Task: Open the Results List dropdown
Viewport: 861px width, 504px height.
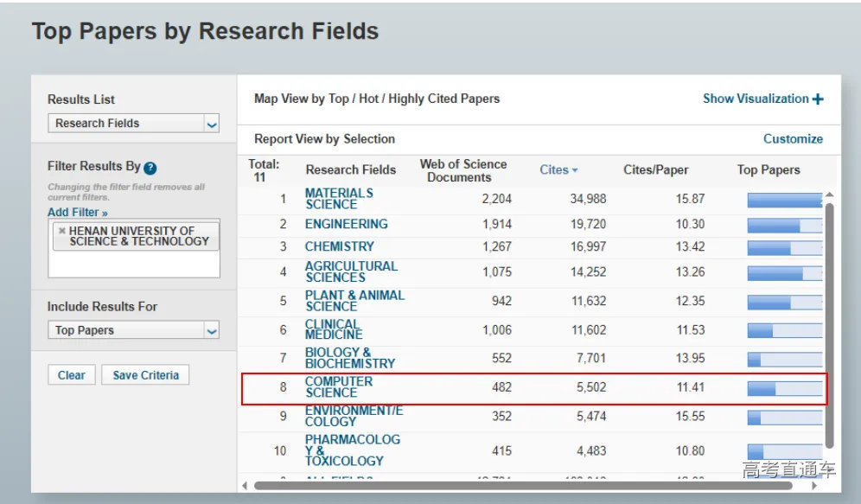Action: (133, 124)
